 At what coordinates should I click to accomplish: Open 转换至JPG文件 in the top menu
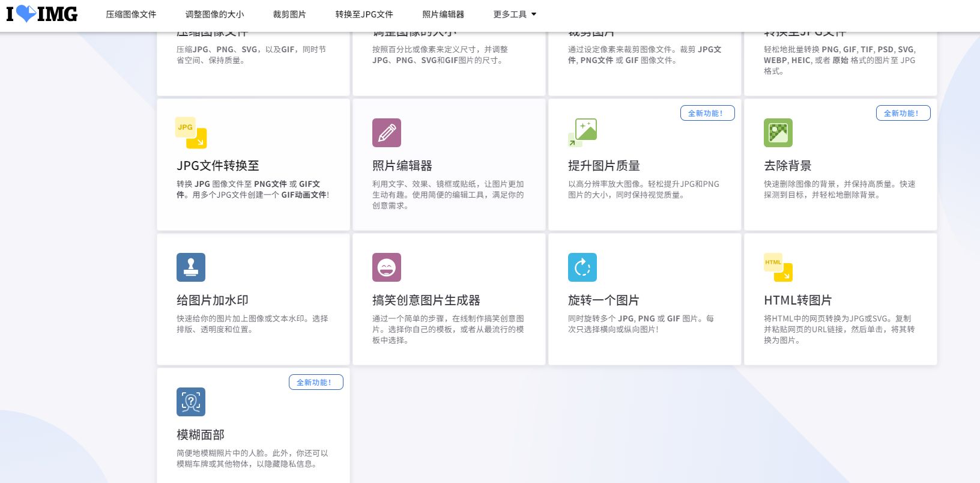point(364,14)
